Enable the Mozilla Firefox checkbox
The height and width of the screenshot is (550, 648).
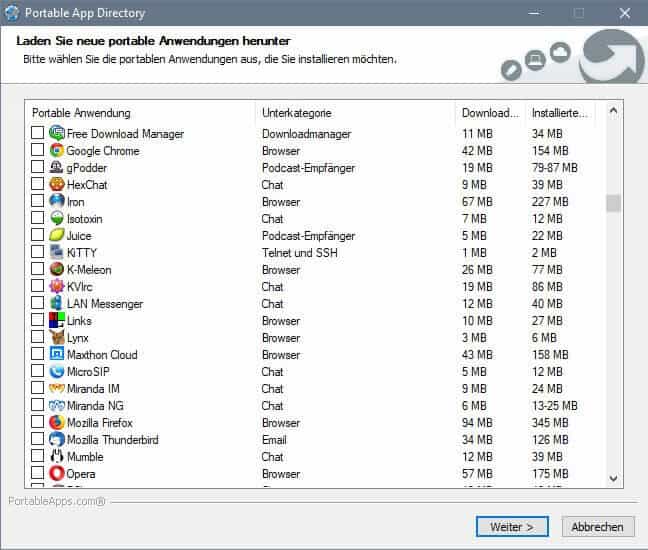click(38, 423)
